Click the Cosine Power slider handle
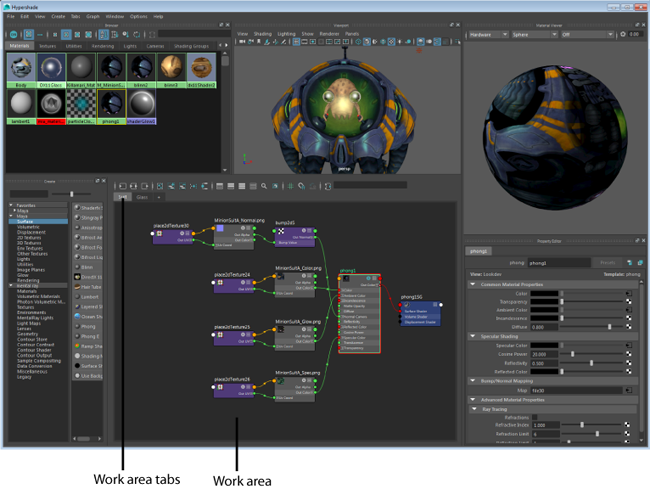 572,354
